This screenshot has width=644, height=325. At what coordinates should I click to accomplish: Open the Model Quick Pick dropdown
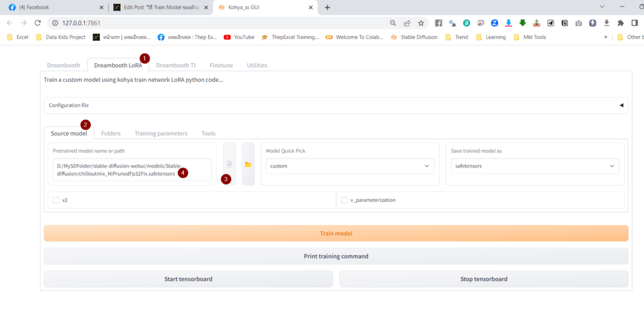(349, 166)
